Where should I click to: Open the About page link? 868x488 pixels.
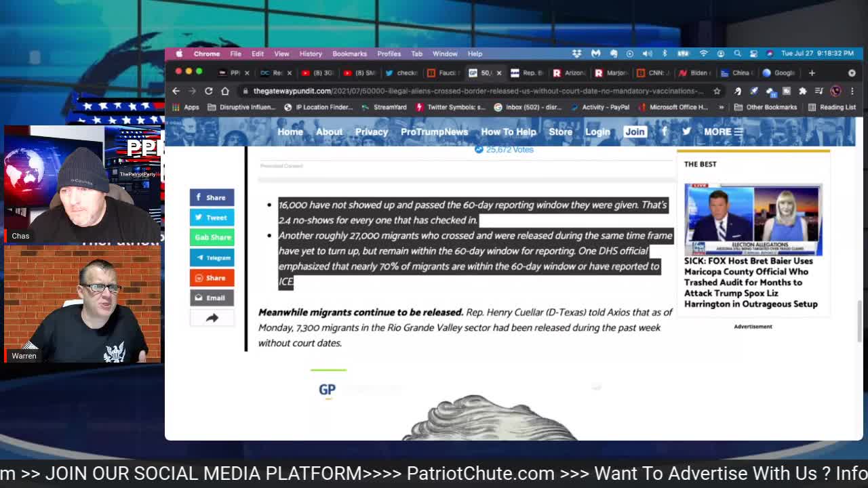tap(329, 131)
